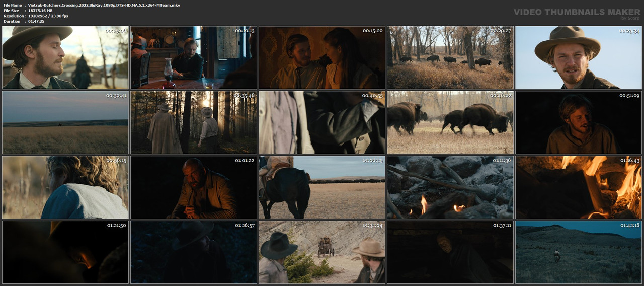Click the resolution value 1920x962 / 23.98 fps

[x=48, y=16]
